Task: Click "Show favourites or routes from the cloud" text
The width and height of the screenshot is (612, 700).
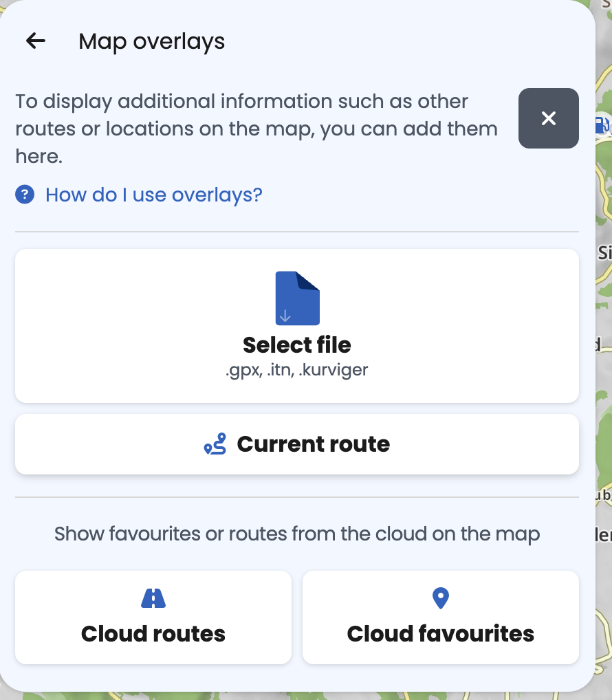Action: (x=297, y=534)
